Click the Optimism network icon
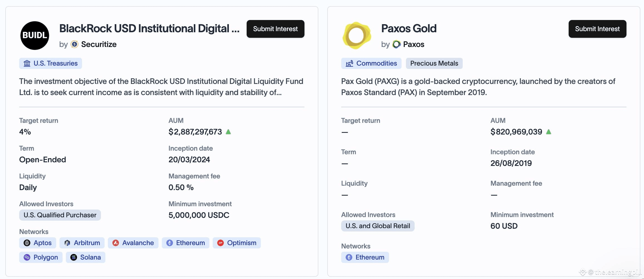The width and height of the screenshot is (644, 279). 221,243
